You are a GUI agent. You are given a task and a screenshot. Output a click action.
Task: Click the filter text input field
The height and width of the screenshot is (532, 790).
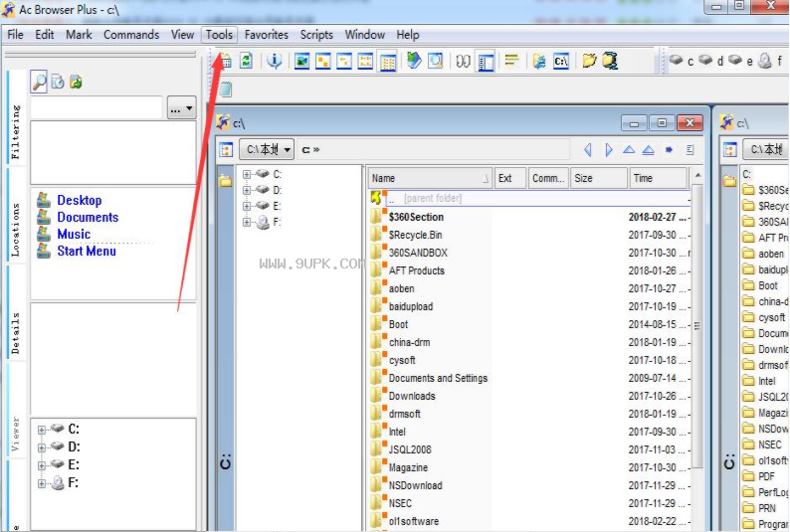[x=97, y=107]
